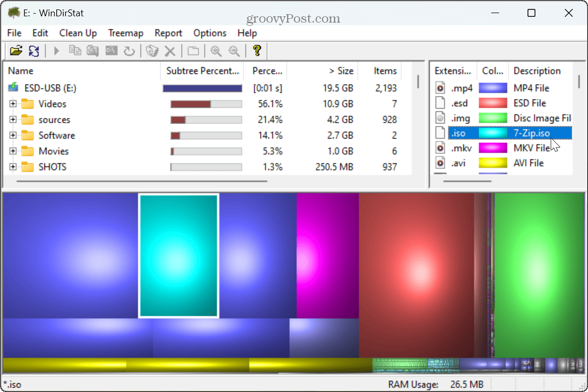Click the Copy Path toolbar icon
The image size is (588, 392).
click(x=76, y=51)
